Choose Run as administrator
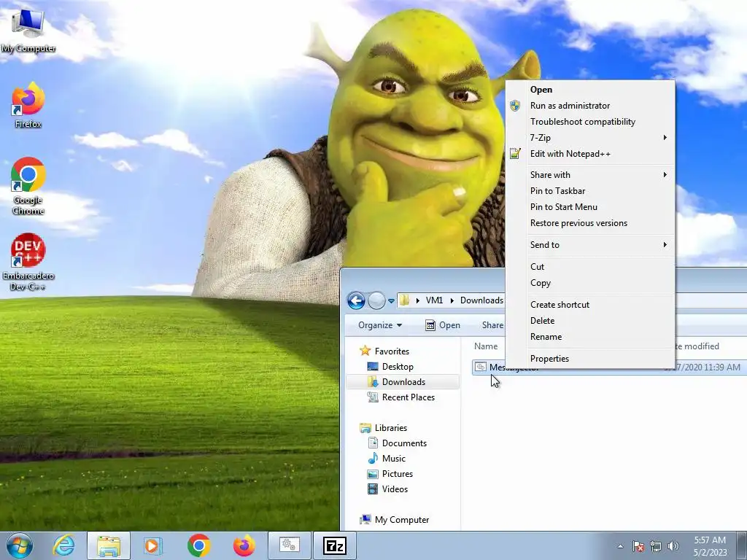This screenshot has height=560, width=747. pos(589,106)
